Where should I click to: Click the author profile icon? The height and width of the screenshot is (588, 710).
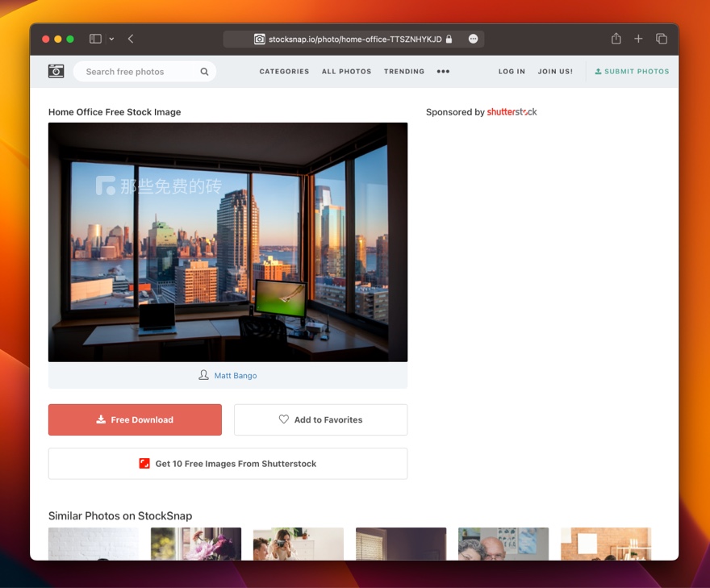(203, 375)
